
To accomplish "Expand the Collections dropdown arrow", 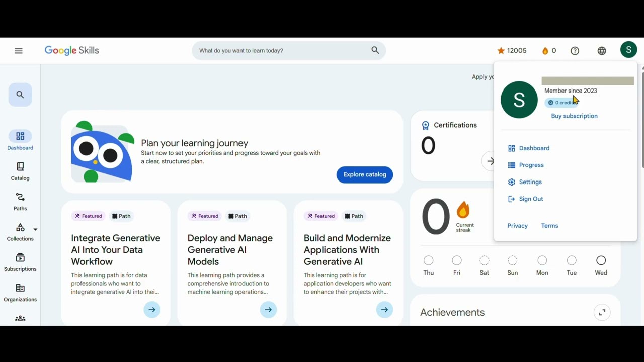I will (35, 229).
